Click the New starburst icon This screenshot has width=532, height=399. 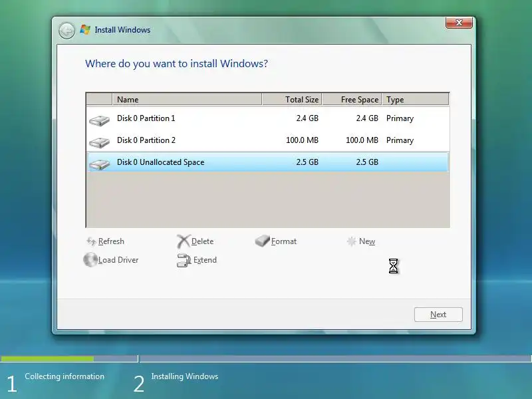[352, 241]
